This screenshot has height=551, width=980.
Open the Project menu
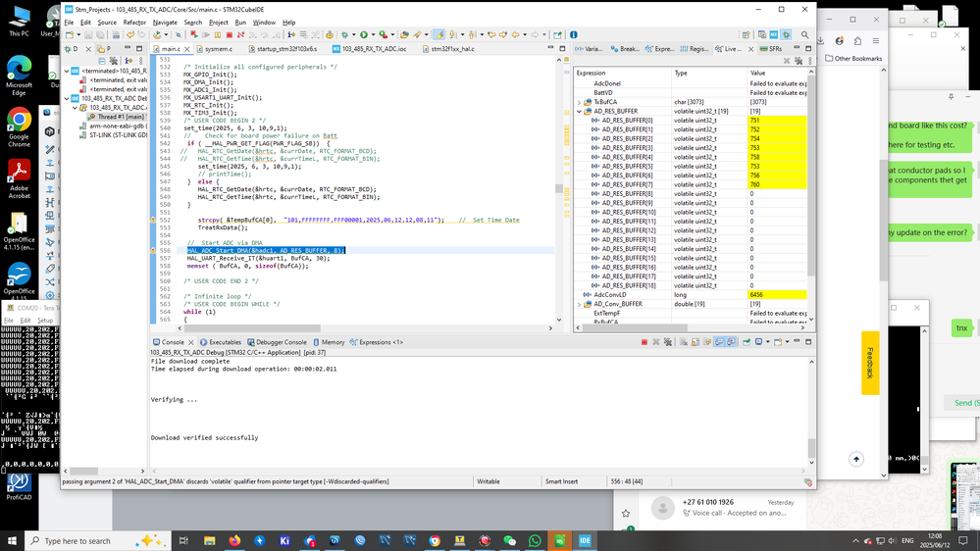click(218, 23)
